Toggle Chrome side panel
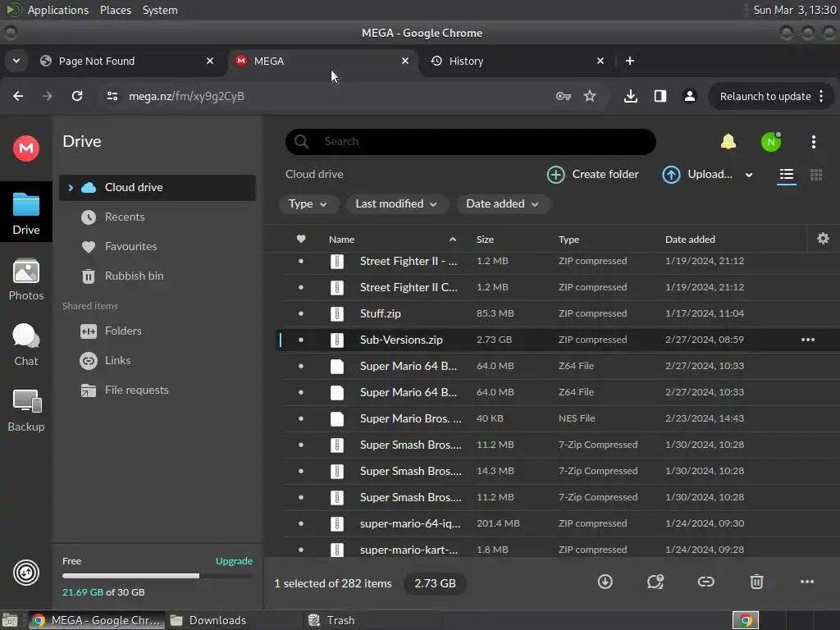This screenshot has width=840, height=630. tap(660, 96)
